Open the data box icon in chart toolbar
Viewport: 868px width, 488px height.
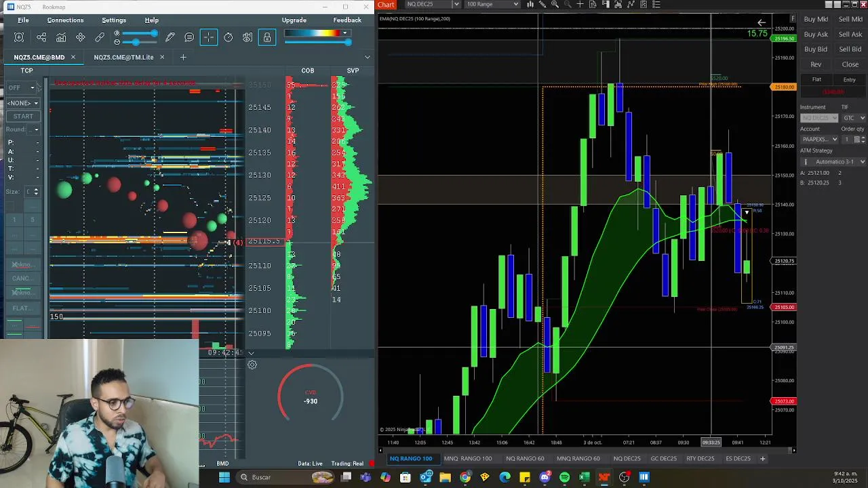(x=593, y=5)
